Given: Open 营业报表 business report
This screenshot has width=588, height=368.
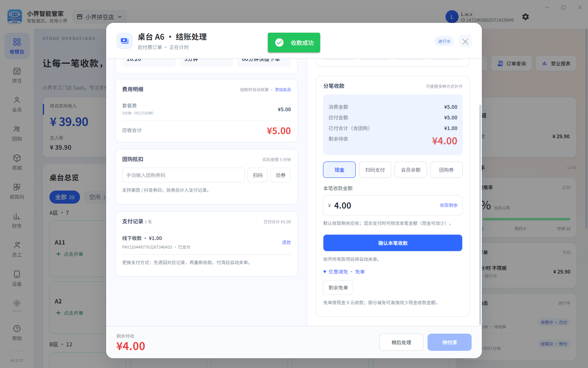Looking at the screenshot, I should (556, 63).
